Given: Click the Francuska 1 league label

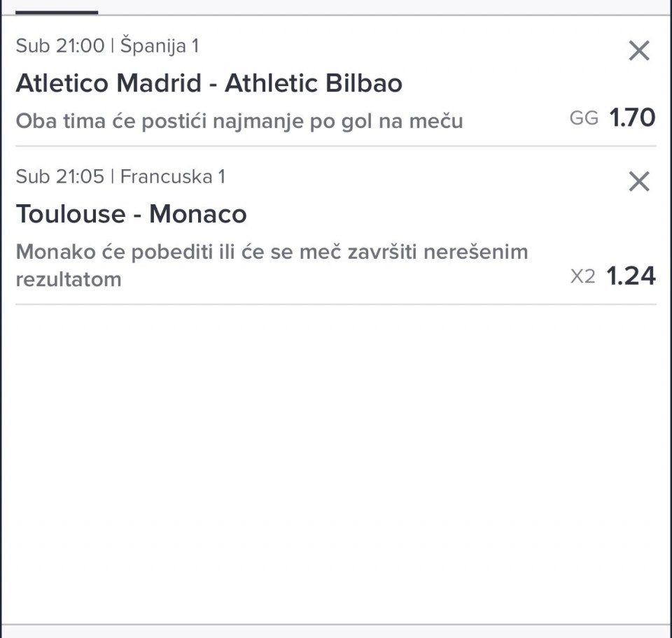Looking at the screenshot, I should point(172,176).
